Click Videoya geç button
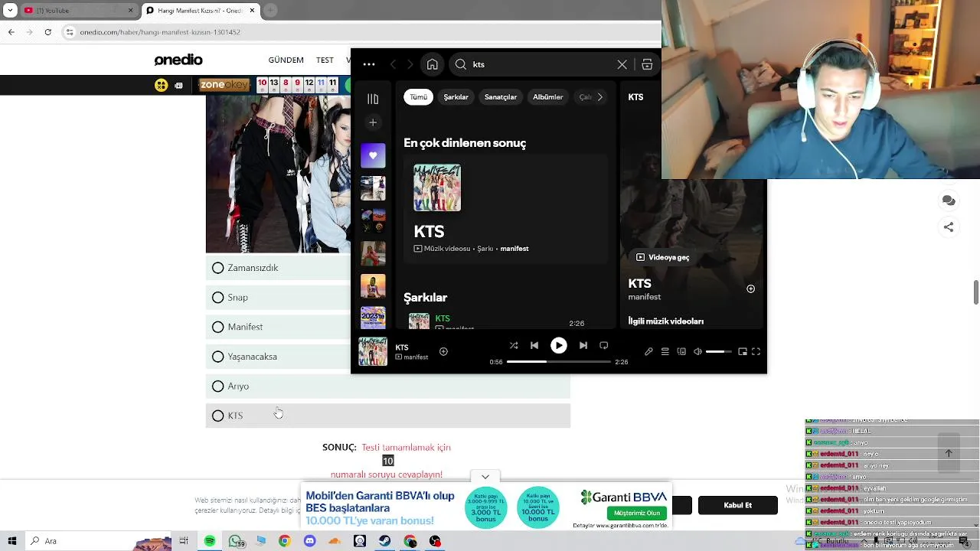The width and height of the screenshot is (980, 551). click(x=663, y=257)
